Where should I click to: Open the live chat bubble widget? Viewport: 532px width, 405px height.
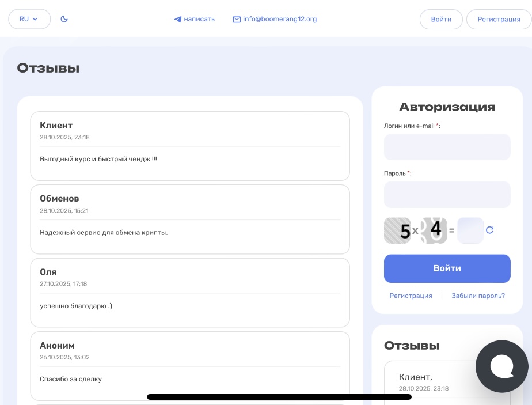(x=501, y=366)
